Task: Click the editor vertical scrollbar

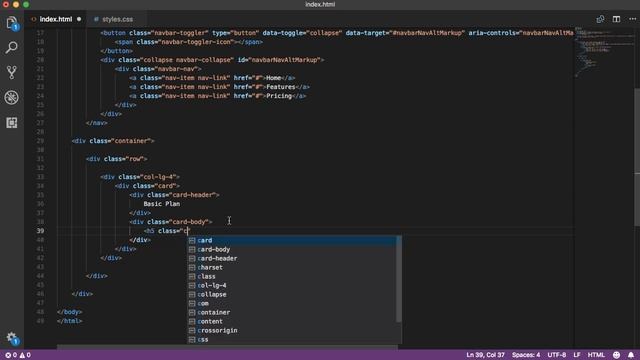Action: pos(637,157)
